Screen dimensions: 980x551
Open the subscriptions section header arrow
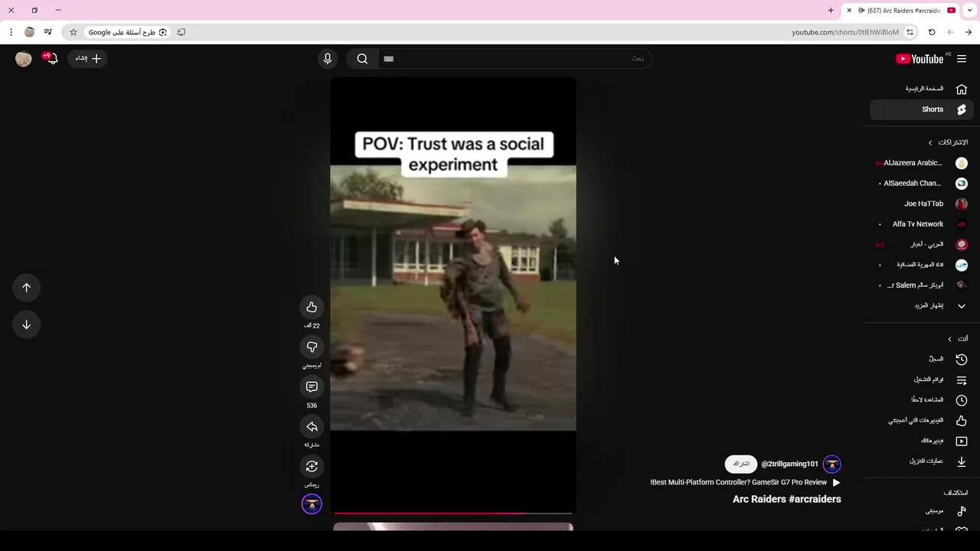click(930, 142)
